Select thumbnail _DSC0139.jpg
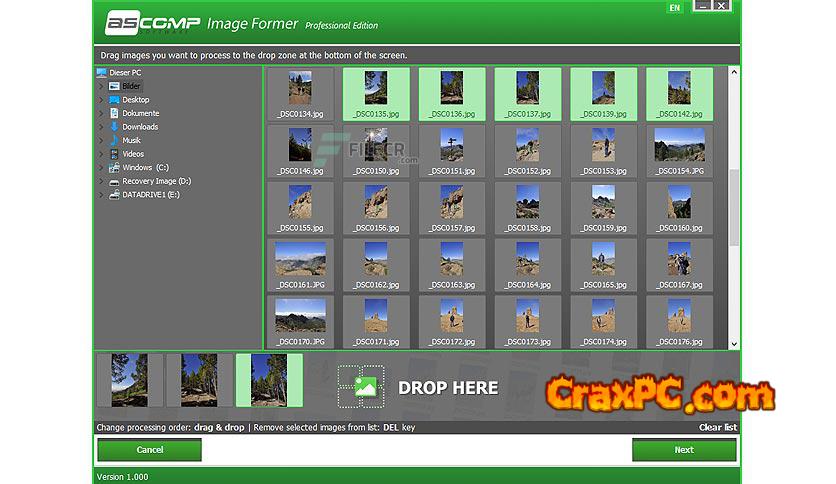The image size is (836, 484). point(604,94)
